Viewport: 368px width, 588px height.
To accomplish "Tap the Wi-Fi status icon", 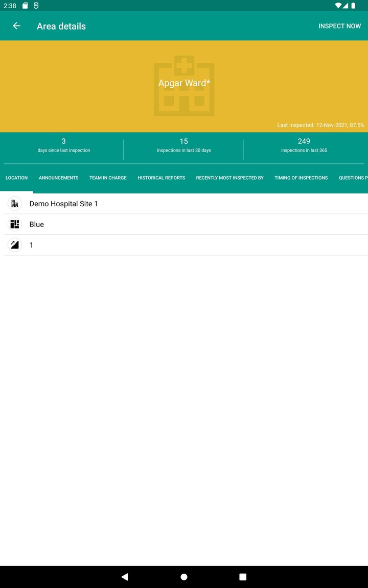I will (338, 6).
